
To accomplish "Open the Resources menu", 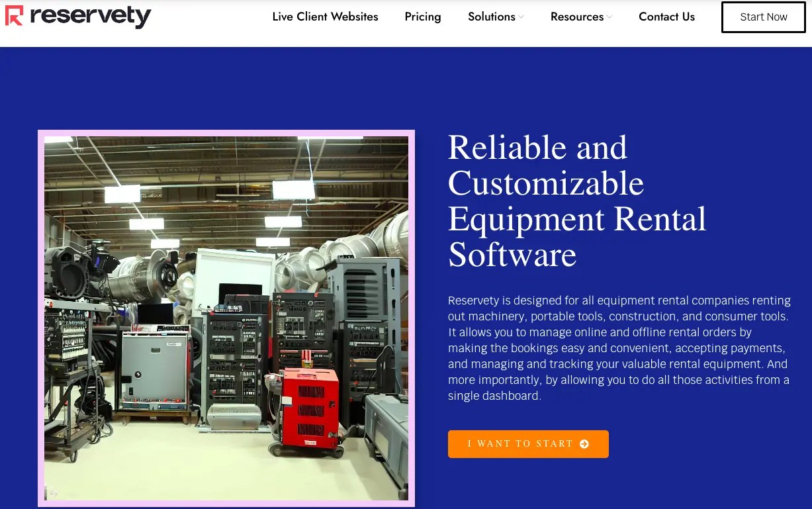I will (x=576, y=17).
